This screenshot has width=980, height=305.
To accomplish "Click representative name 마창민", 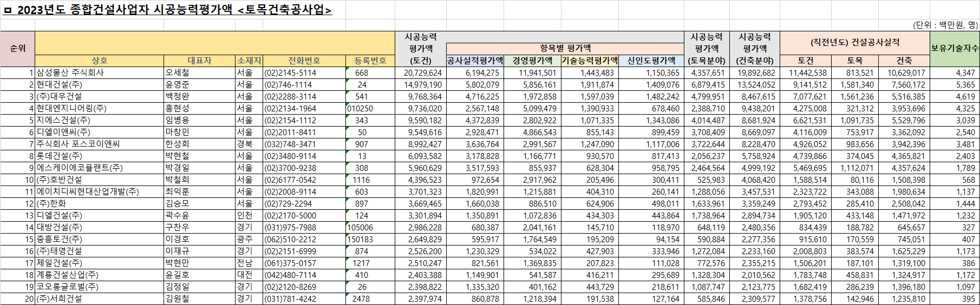I will [x=177, y=132].
